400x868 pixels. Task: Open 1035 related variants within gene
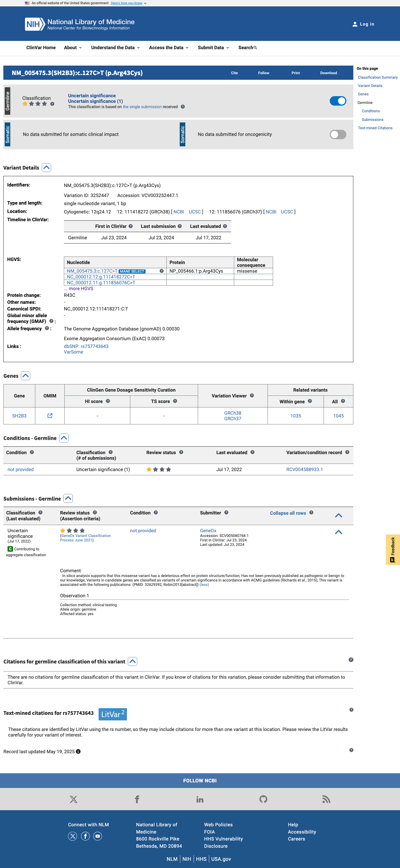(x=296, y=416)
